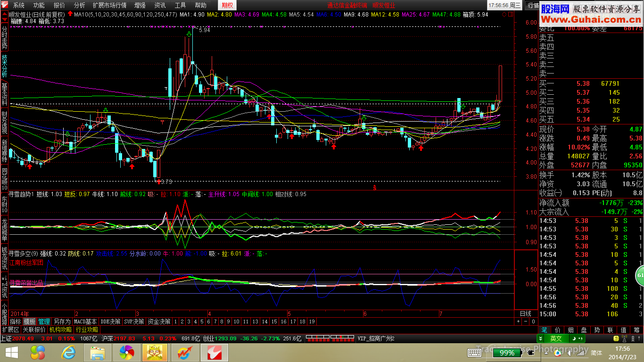644x362 pixels.
Task: Open the 系统 menu
Action: 19,5
